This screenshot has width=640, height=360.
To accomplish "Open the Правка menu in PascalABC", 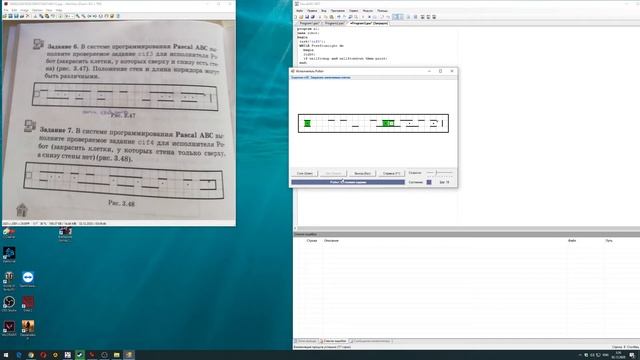I will (x=312, y=11).
